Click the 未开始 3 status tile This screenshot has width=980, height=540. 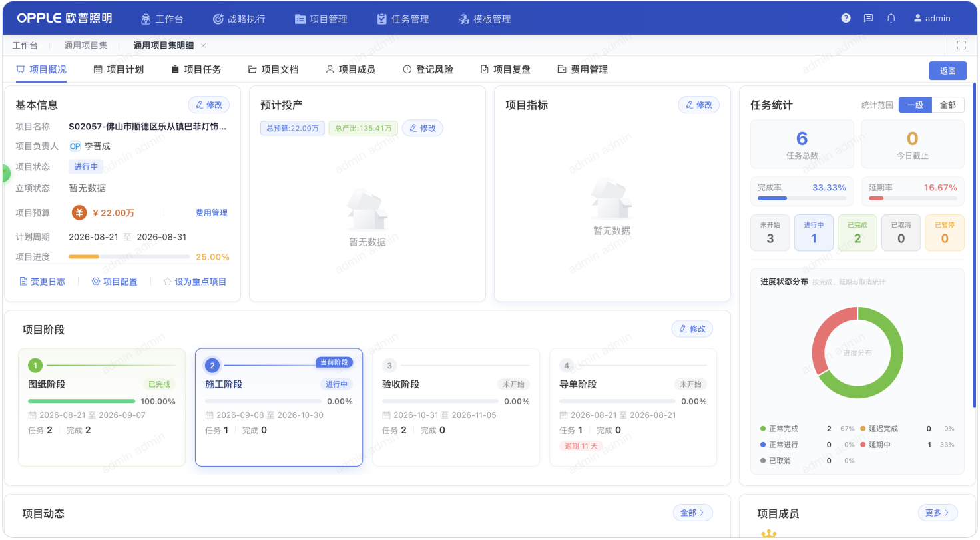[770, 232]
